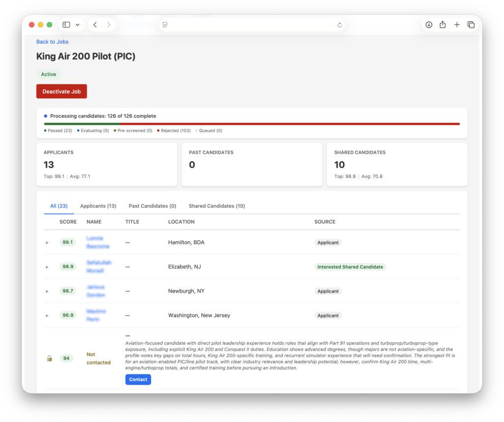The image size is (504, 422).
Task: Click the Applicants summary card
Action: tap(107, 164)
